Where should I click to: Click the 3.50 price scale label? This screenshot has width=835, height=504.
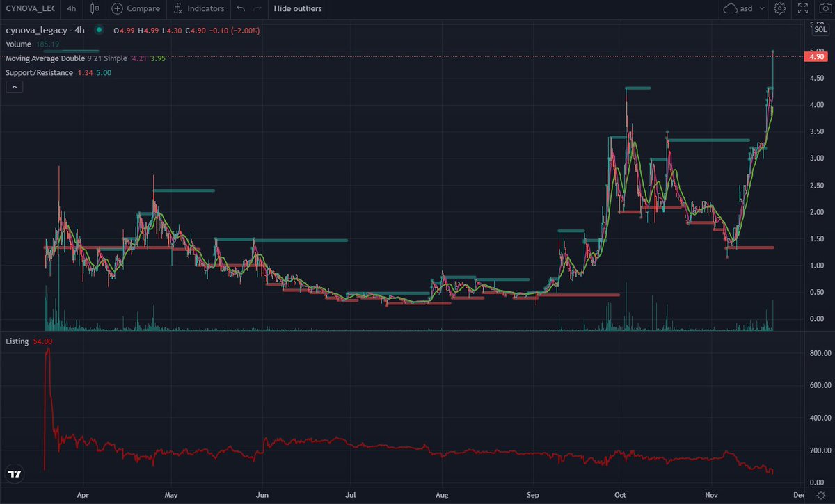(817, 131)
